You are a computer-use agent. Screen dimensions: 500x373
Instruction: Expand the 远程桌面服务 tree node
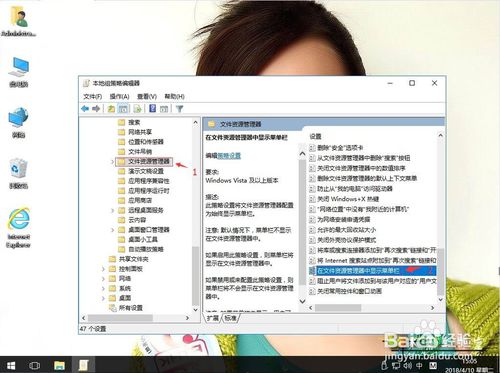(x=112, y=210)
